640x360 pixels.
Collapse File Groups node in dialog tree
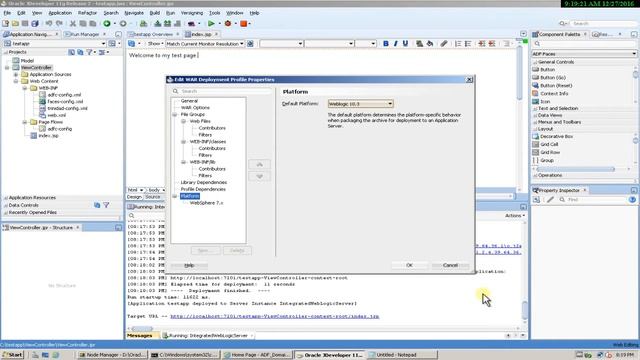pos(175,115)
